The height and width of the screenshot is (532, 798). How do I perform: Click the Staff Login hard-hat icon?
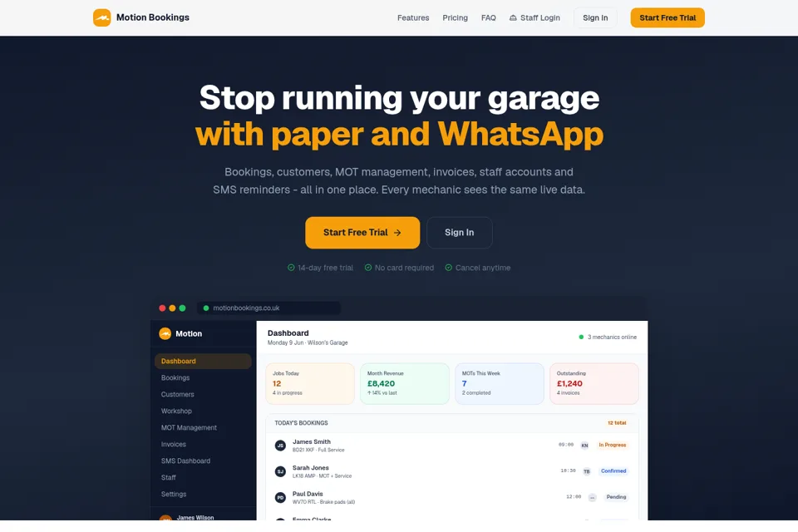(x=513, y=17)
